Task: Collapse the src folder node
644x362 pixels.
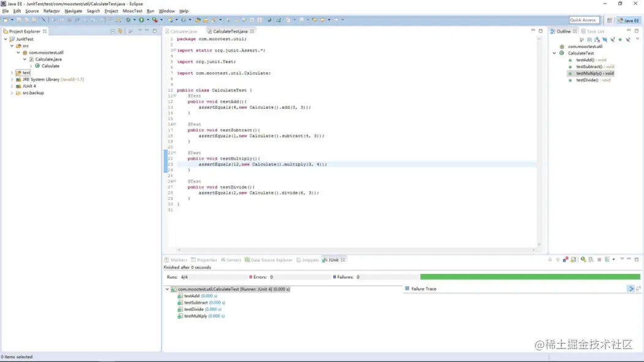Action: pyautogui.click(x=12, y=46)
